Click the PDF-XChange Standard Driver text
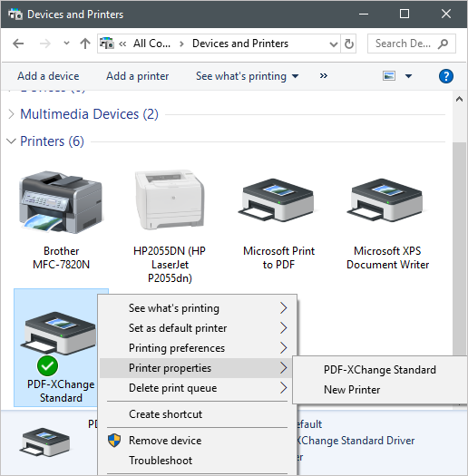Image resolution: width=468 pixels, height=476 pixels. click(355, 440)
